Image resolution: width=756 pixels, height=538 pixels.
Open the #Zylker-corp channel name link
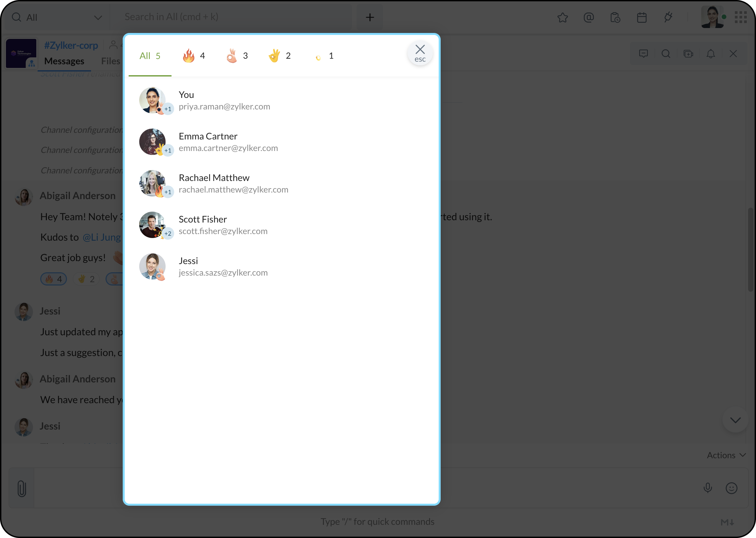pyautogui.click(x=71, y=45)
